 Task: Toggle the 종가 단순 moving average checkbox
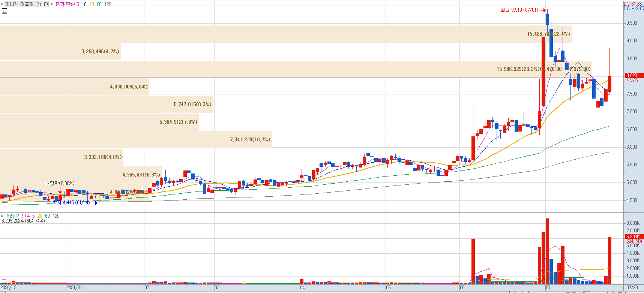pos(53,4)
